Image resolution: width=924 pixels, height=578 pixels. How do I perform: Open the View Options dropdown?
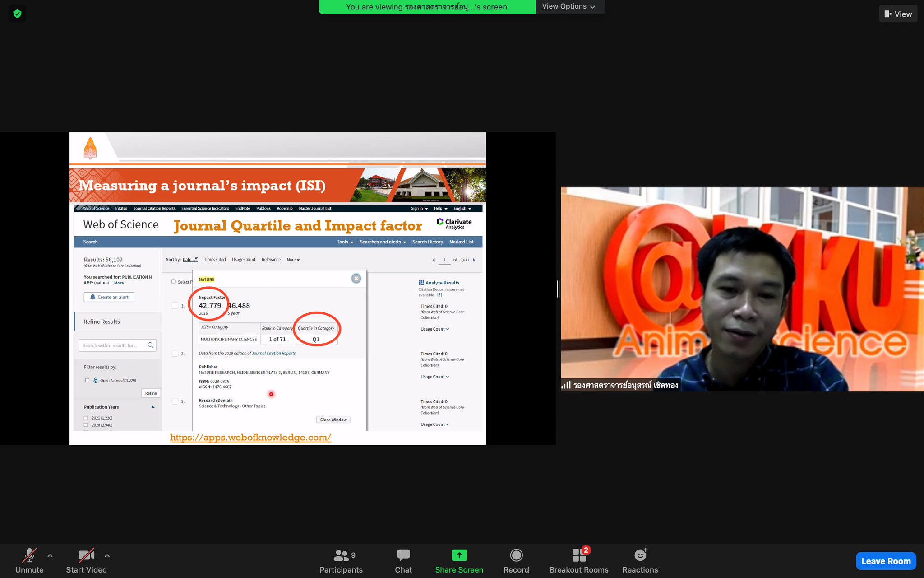(568, 6)
